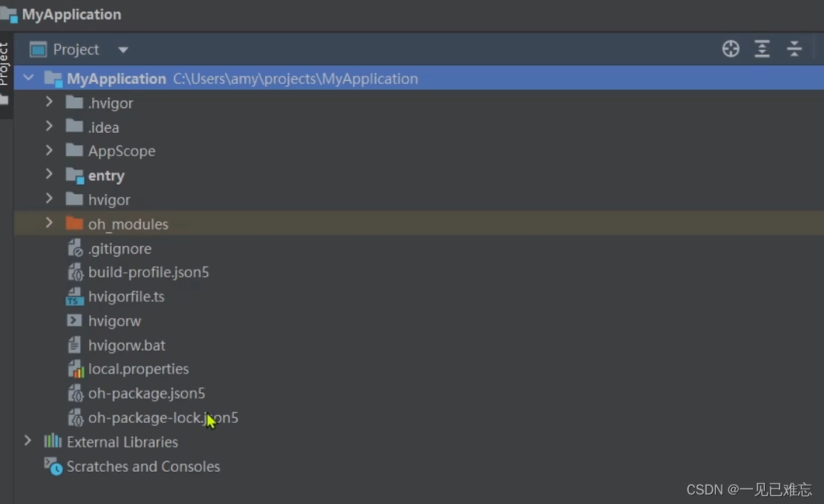The height and width of the screenshot is (504, 824).
Task: Select the hvigorfile.ts file name
Action: (126, 297)
